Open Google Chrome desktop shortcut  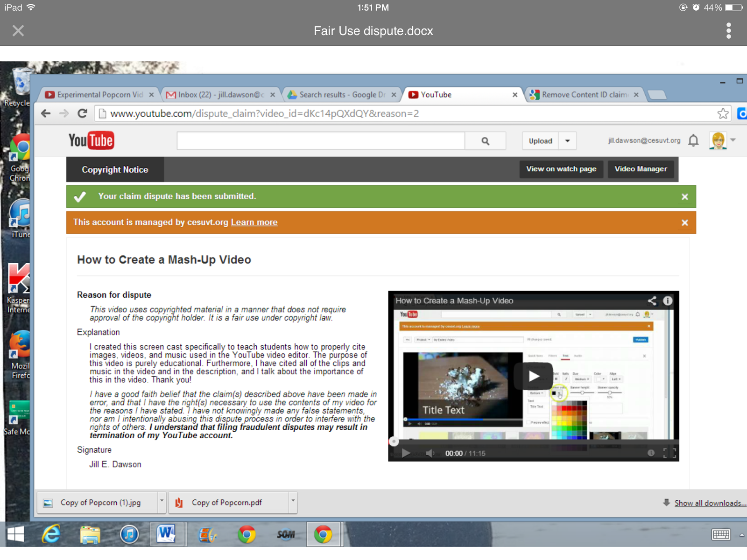[20, 158]
